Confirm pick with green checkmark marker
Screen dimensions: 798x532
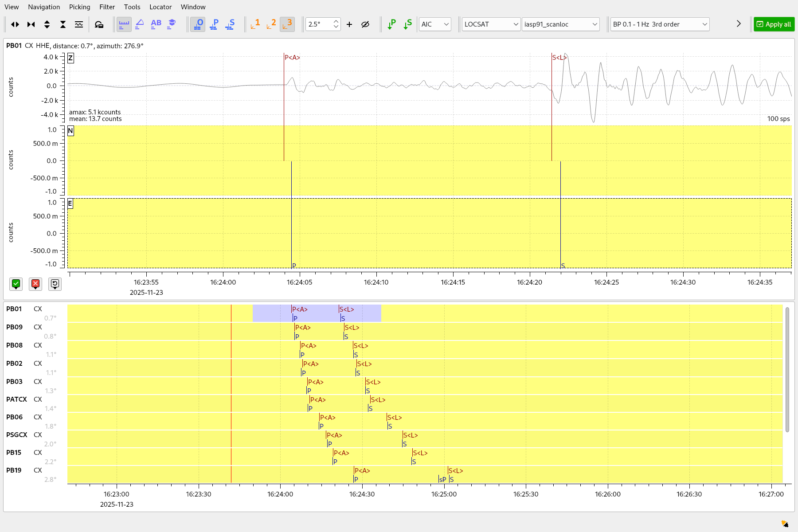(16, 284)
